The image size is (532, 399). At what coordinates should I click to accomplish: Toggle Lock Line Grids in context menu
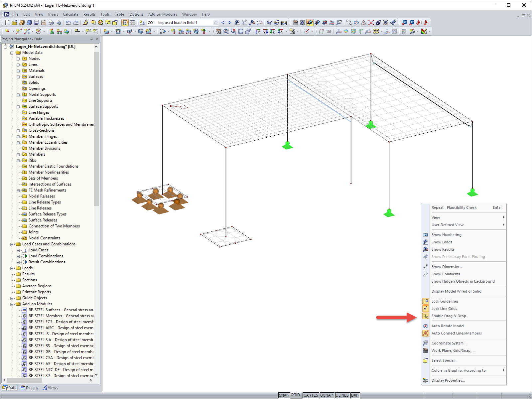(x=464, y=309)
